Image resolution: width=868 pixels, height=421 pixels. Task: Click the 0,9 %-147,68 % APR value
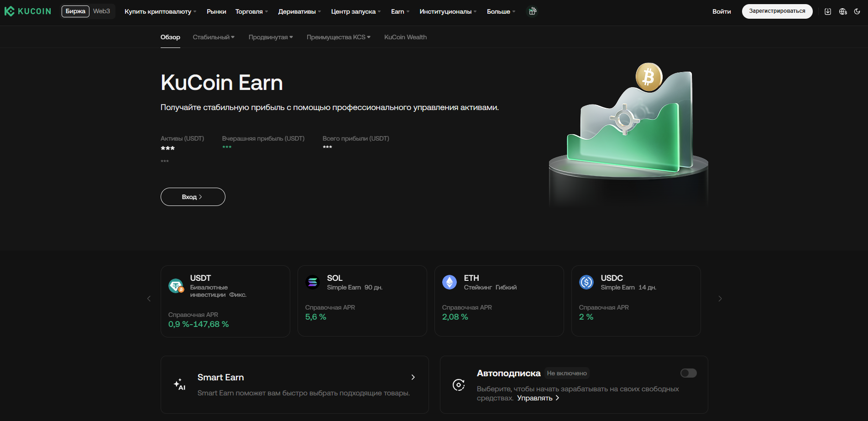pyautogui.click(x=199, y=324)
